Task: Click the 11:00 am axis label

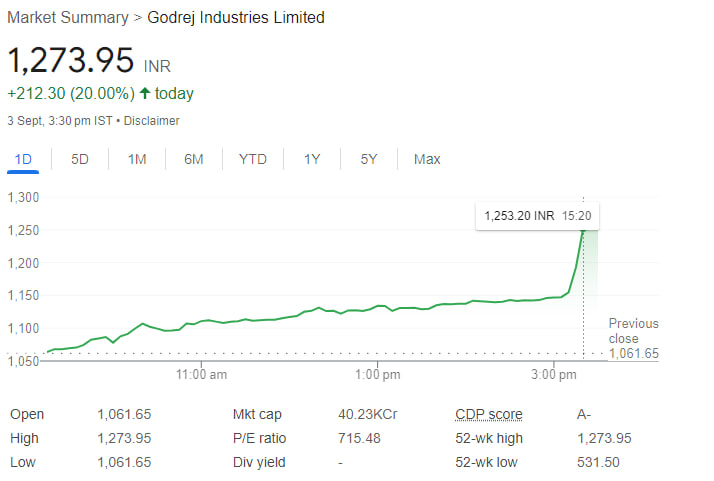Action: (201, 375)
